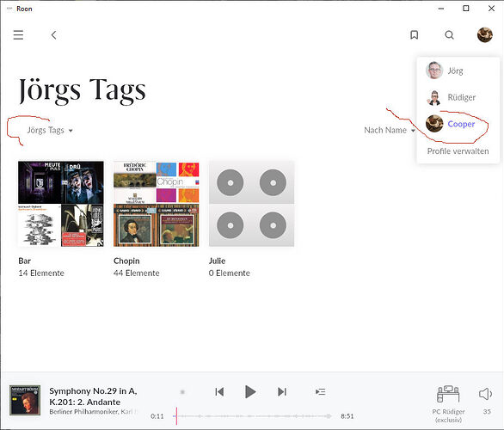The image size is (504, 430).
Task: Click Profile verwalten link
Action: [x=458, y=151]
